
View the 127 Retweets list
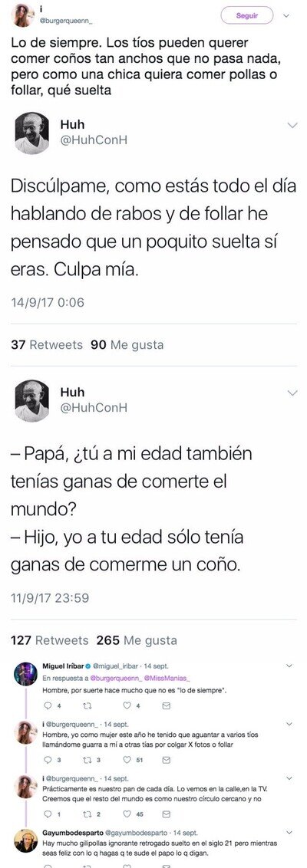pos(50,640)
